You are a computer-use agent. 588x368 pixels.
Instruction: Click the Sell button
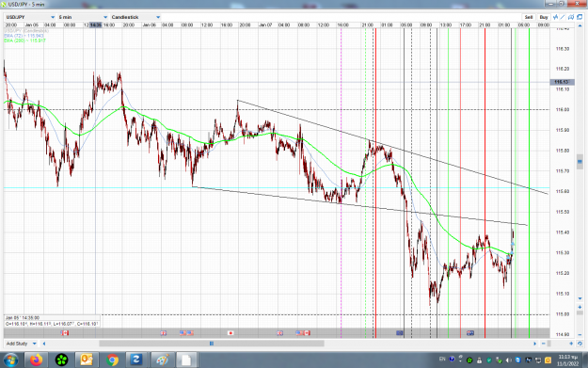tap(529, 17)
